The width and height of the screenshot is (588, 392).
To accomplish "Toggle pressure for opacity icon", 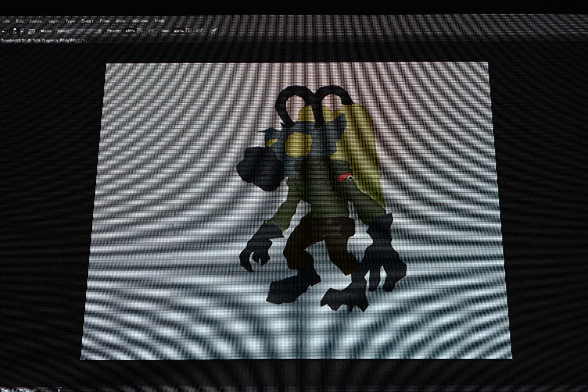I will (151, 31).
